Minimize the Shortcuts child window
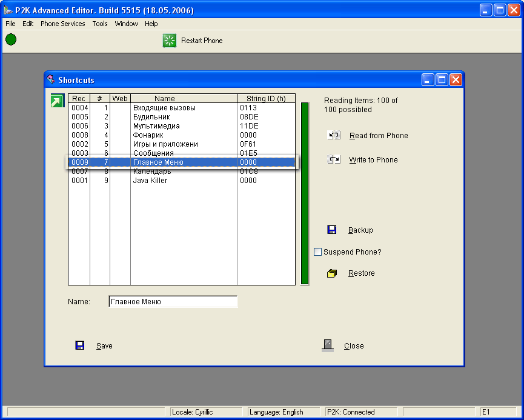 pos(428,80)
